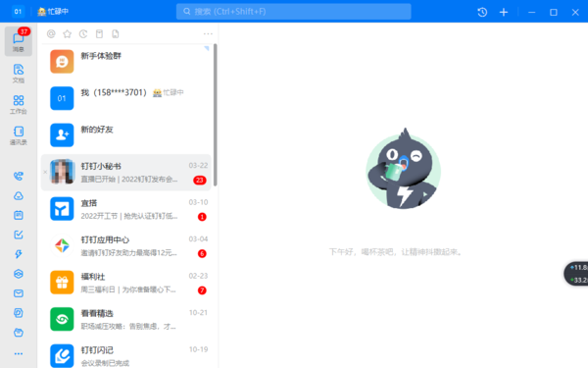
Task: Open the history clock icon in title bar
Action: coord(482,12)
